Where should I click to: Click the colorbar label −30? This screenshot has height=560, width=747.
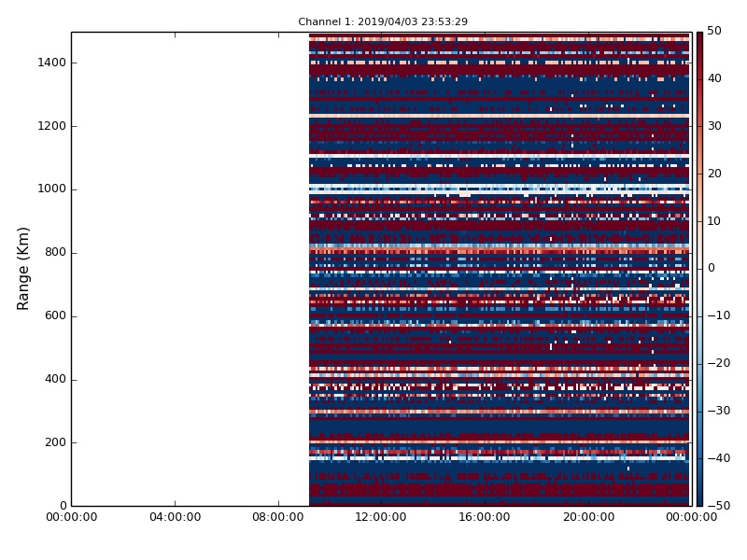click(x=719, y=411)
